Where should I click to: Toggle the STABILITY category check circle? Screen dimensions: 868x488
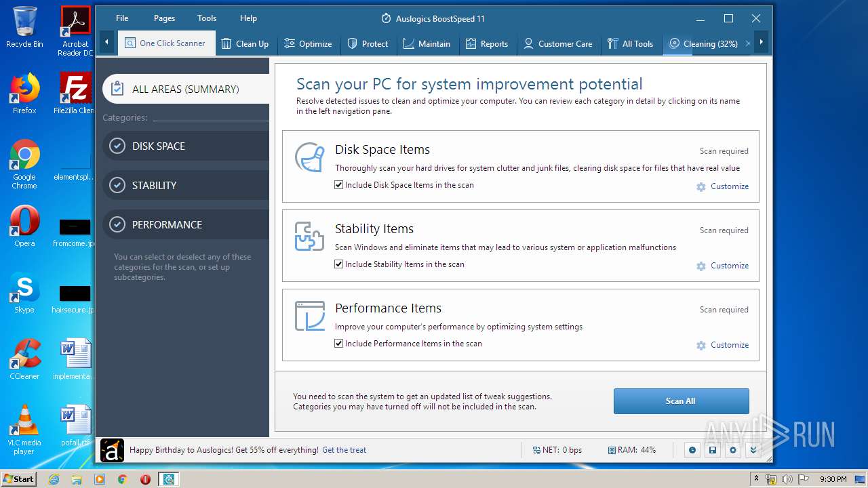point(117,185)
